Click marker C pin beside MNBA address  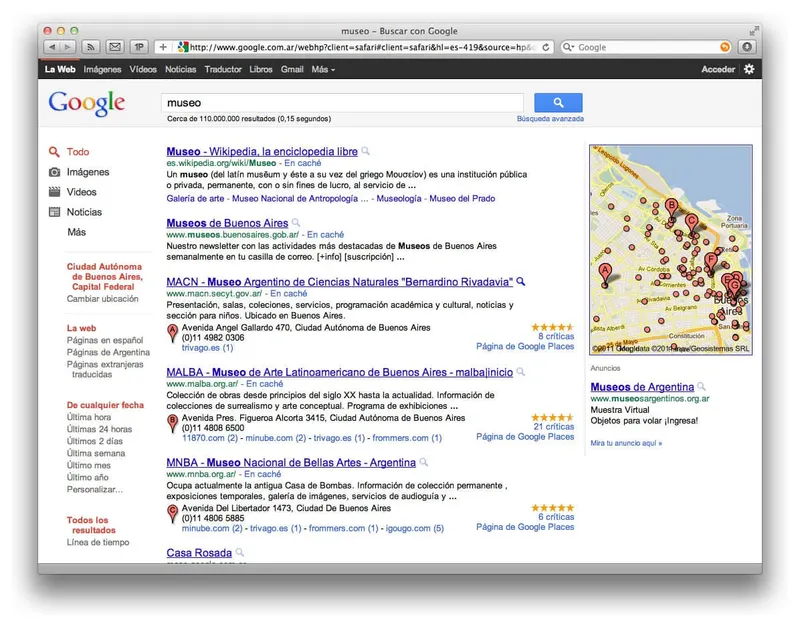[172, 513]
